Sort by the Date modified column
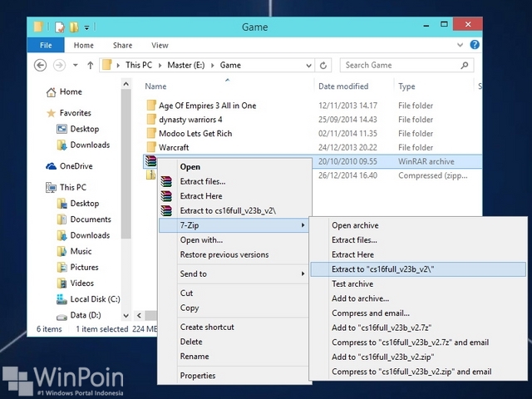This screenshot has height=399, width=532. tap(343, 86)
